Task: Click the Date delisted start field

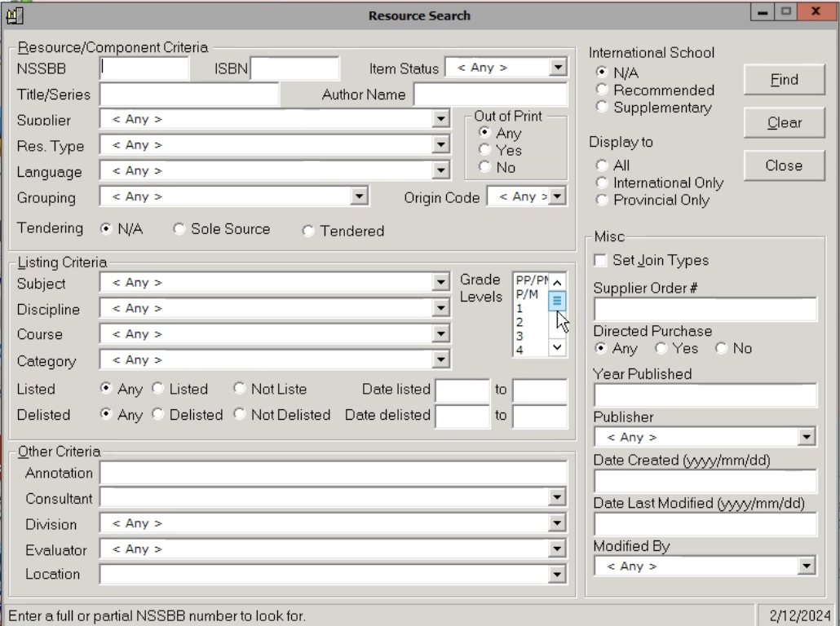Action: [x=463, y=416]
